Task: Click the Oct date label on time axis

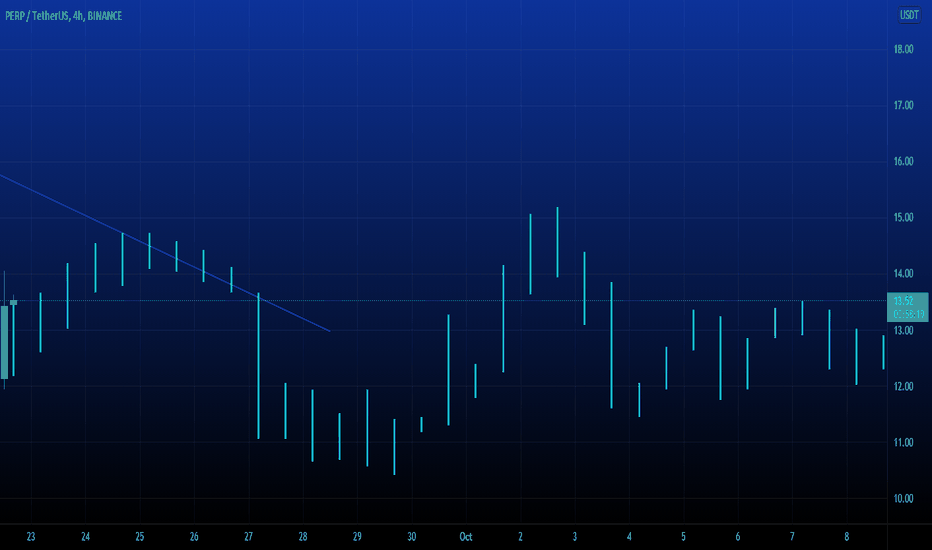Action: (x=466, y=537)
